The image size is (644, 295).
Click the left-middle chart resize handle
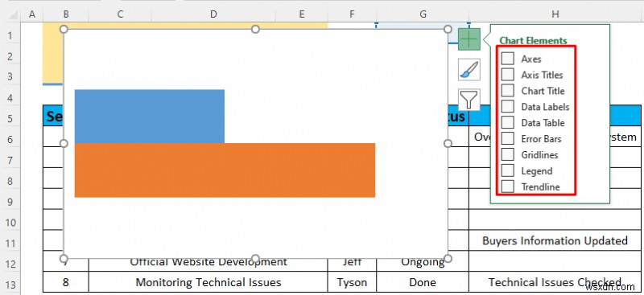tap(64, 143)
